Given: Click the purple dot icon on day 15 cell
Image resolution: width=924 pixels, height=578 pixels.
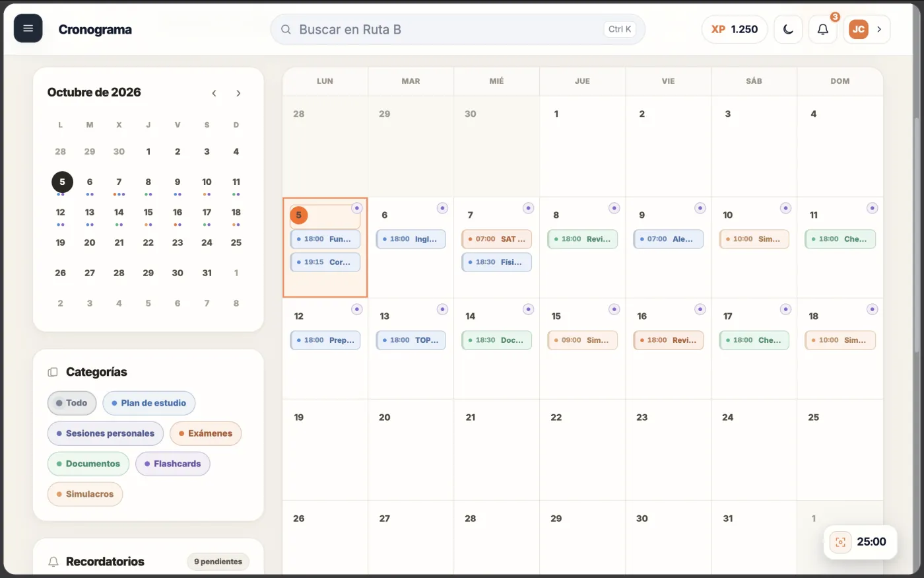Looking at the screenshot, I should coord(614,309).
